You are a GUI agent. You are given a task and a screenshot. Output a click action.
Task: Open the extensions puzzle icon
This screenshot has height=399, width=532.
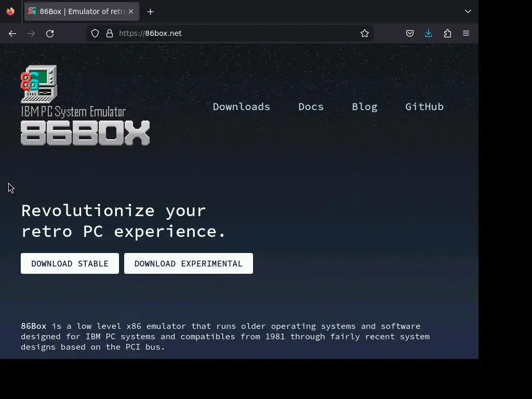click(x=447, y=33)
